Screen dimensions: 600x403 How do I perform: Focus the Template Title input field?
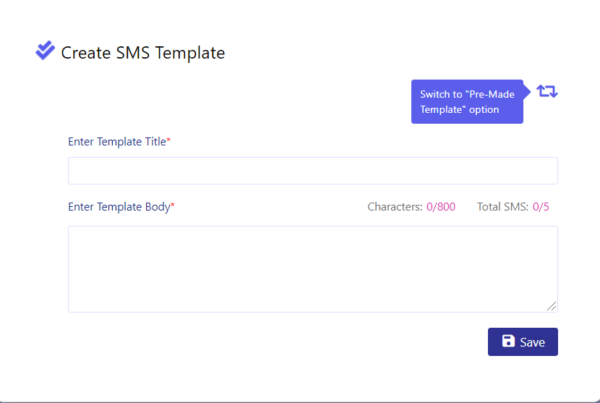click(313, 171)
